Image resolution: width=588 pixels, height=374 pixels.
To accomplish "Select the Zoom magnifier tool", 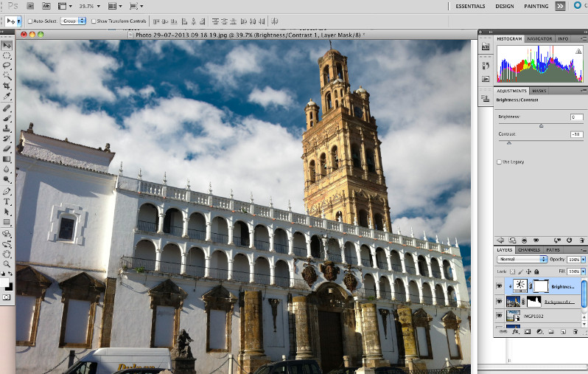I will pyautogui.click(x=7, y=263).
